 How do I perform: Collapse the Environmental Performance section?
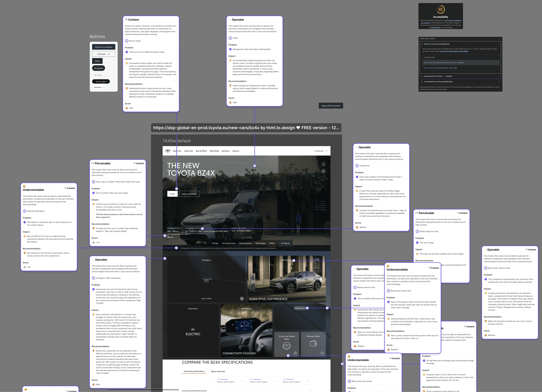pos(310,390)
